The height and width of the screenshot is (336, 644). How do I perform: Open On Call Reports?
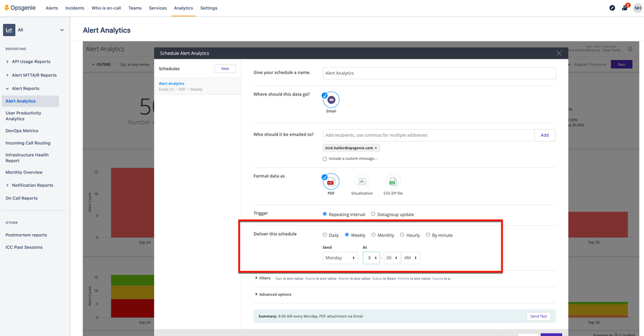[x=21, y=198]
